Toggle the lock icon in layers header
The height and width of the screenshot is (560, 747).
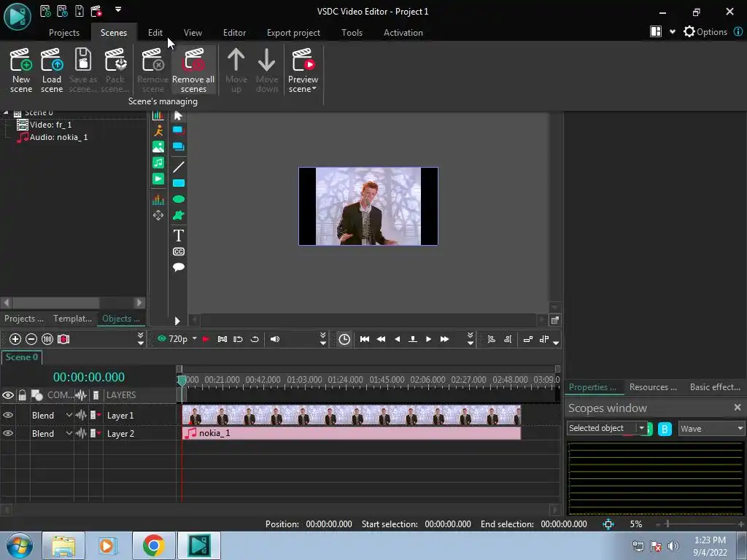pyautogui.click(x=22, y=395)
